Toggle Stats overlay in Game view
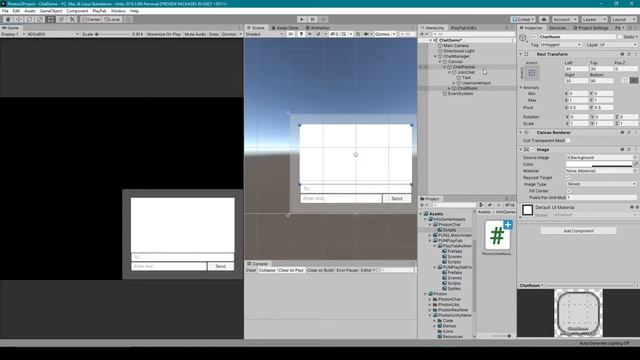 214,34
